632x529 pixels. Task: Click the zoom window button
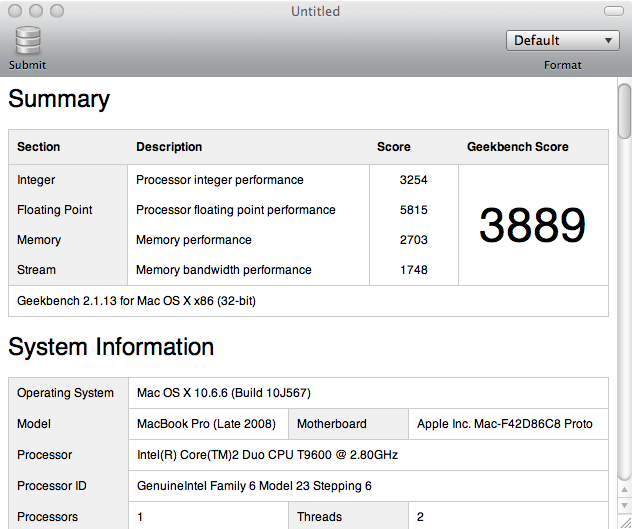[57, 11]
